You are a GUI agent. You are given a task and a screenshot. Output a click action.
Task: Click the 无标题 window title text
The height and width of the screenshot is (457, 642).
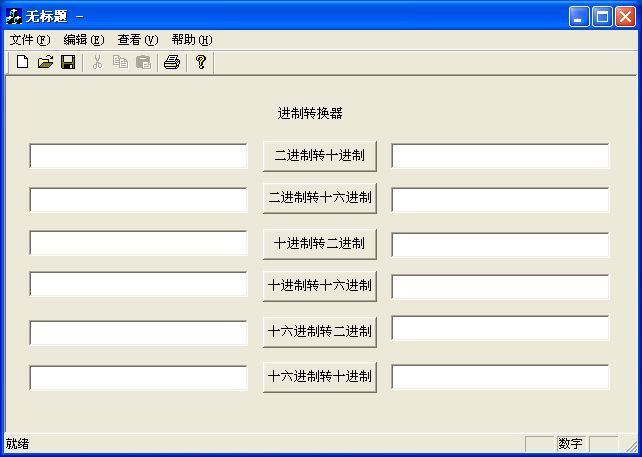(46, 16)
